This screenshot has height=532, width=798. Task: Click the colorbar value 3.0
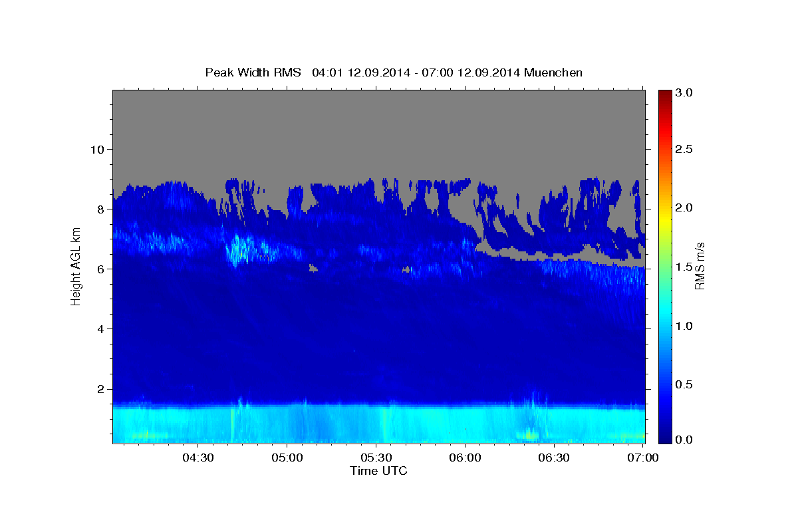tap(685, 93)
